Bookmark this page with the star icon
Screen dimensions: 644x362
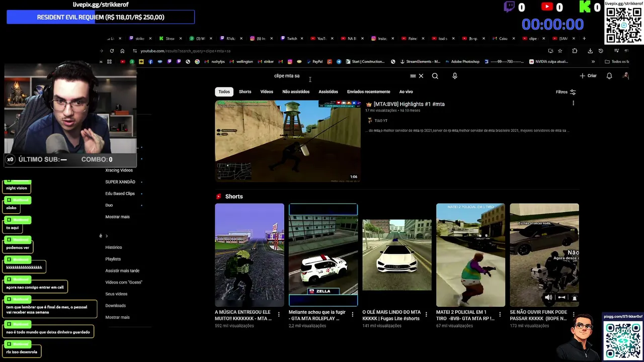click(560, 51)
